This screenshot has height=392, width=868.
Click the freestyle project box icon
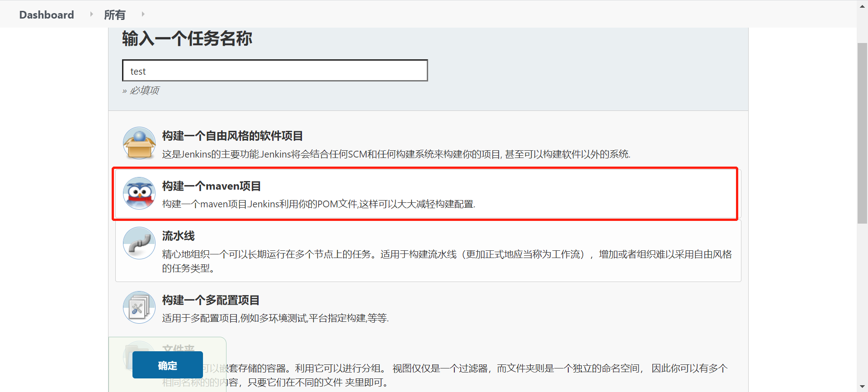(x=139, y=143)
